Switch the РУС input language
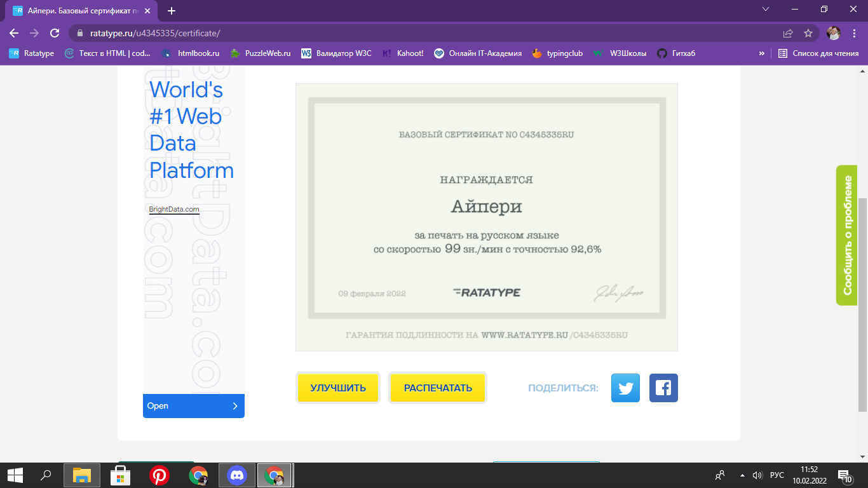868x488 pixels. point(776,475)
